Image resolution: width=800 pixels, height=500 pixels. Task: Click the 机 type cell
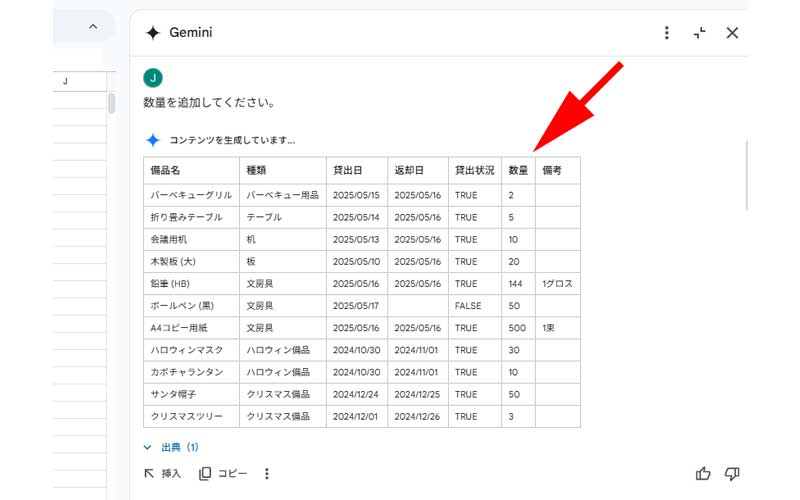283,239
